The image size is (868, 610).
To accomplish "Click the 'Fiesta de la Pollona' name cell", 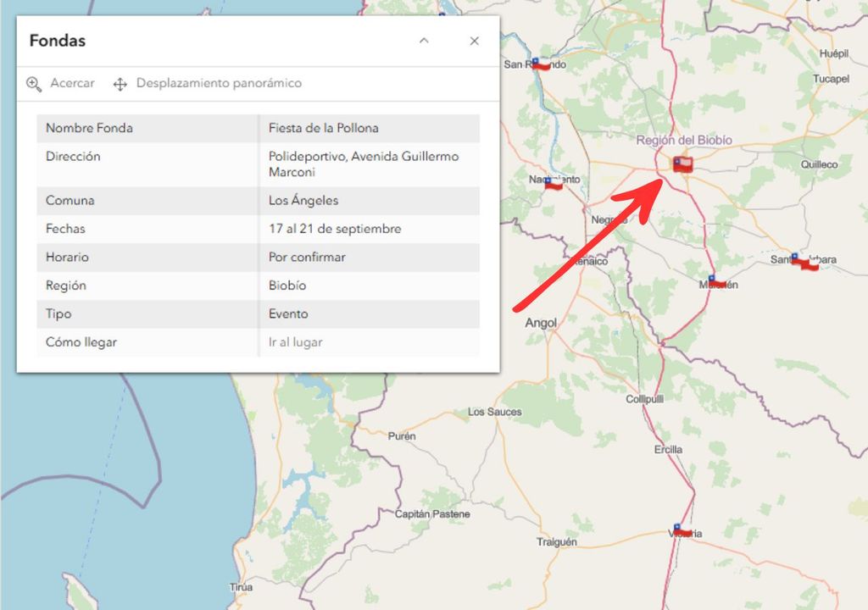I will 323,128.
